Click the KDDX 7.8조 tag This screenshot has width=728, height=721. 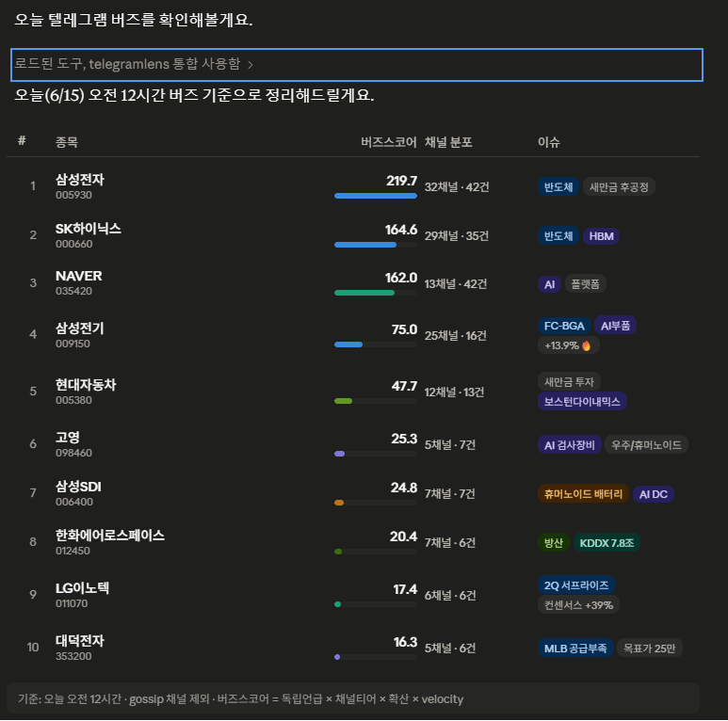(x=607, y=543)
